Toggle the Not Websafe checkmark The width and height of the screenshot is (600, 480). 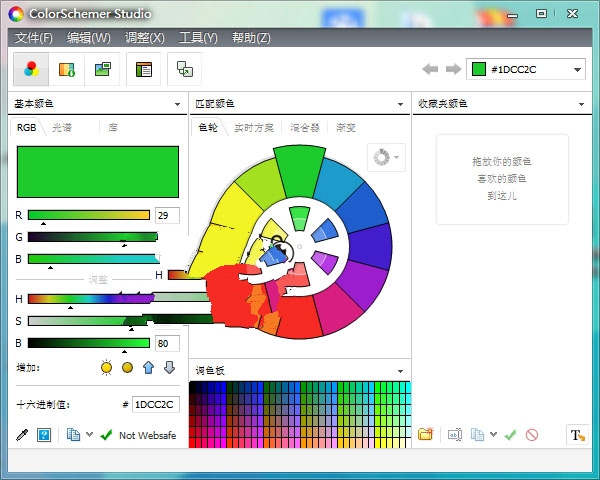pyautogui.click(x=106, y=435)
